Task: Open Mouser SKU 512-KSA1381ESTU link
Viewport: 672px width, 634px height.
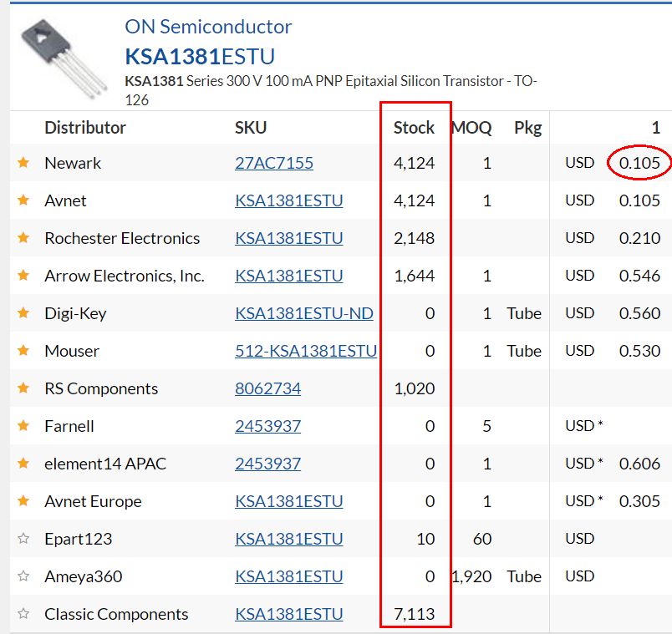Action: pyautogui.click(x=306, y=352)
